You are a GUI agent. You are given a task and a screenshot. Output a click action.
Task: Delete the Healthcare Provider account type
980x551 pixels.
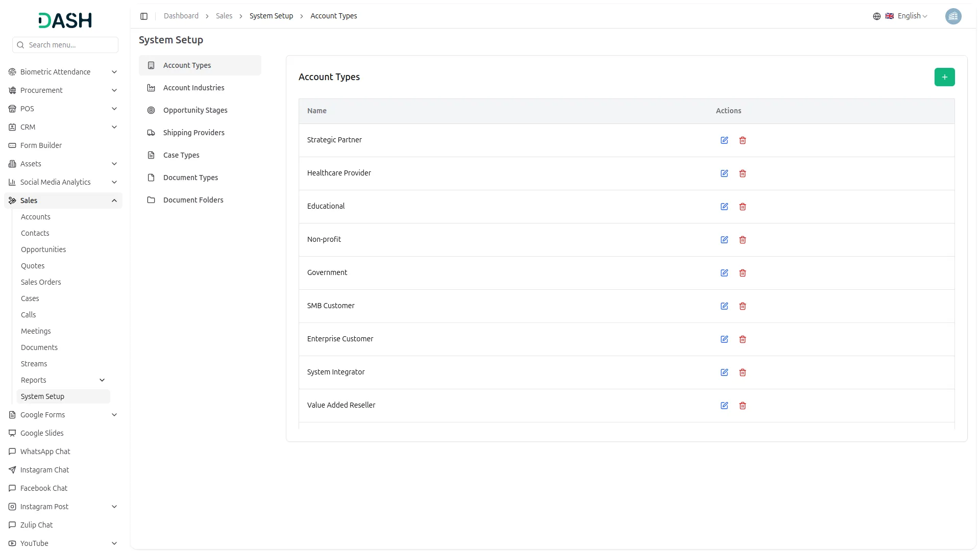pyautogui.click(x=742, y=173)
